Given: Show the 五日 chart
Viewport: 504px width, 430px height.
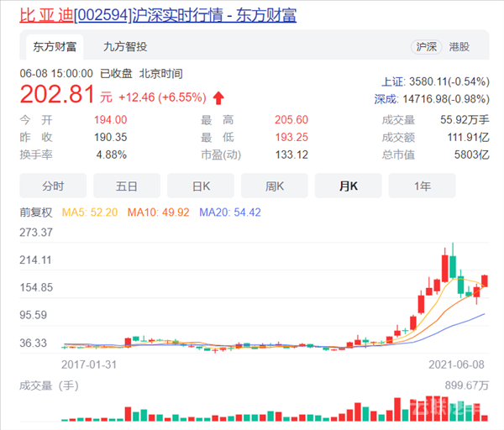Looking at the screenshot, I should (x=127, y=186).
